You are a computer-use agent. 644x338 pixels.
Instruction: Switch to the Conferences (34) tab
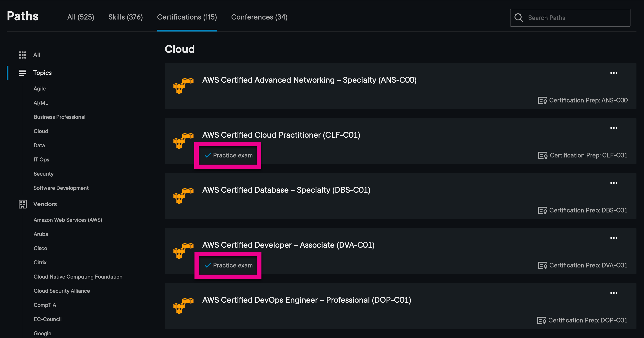[259, 17]
